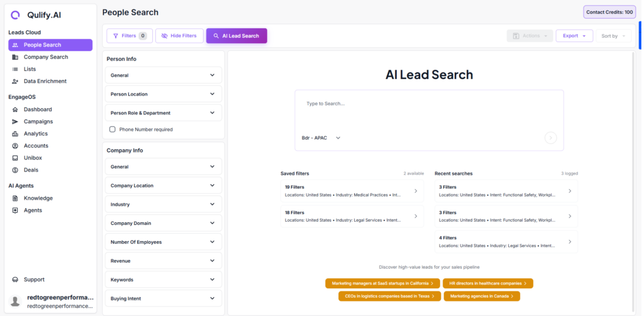Expand the Revenue filter

point(164,261)
